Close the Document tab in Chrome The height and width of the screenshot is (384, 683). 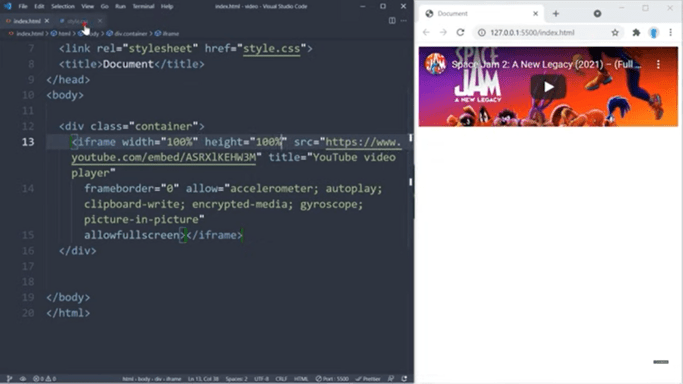point(535,13)
